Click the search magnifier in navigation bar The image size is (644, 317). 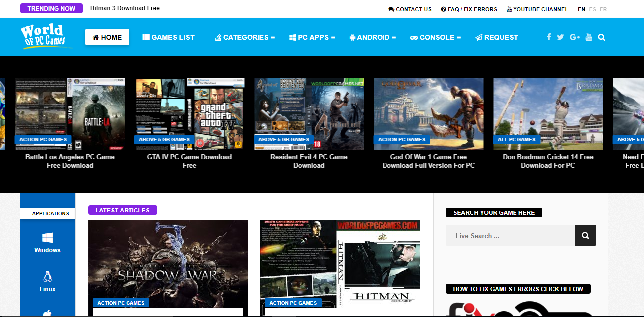[602, 37]
